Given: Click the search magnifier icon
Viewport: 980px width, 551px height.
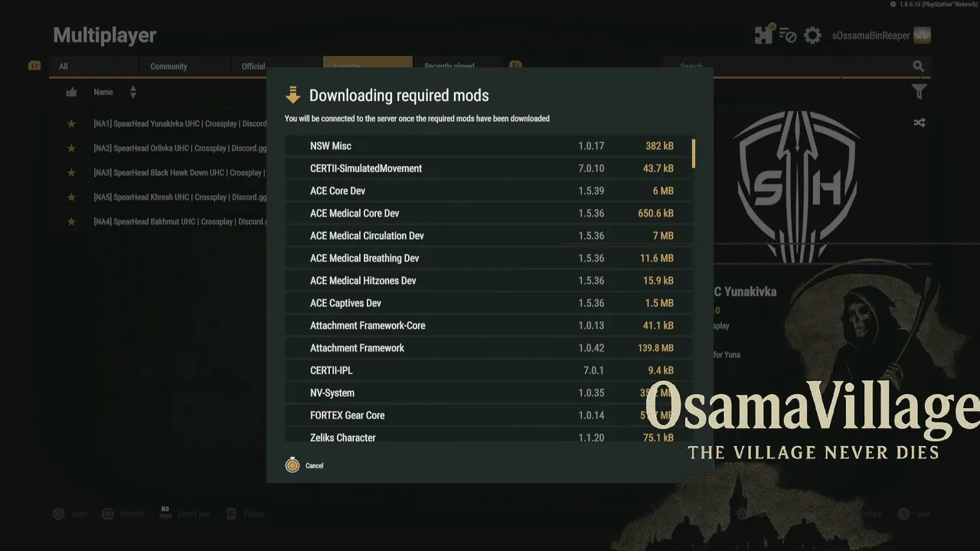Looking at the screenshot, I should point(919,67).
